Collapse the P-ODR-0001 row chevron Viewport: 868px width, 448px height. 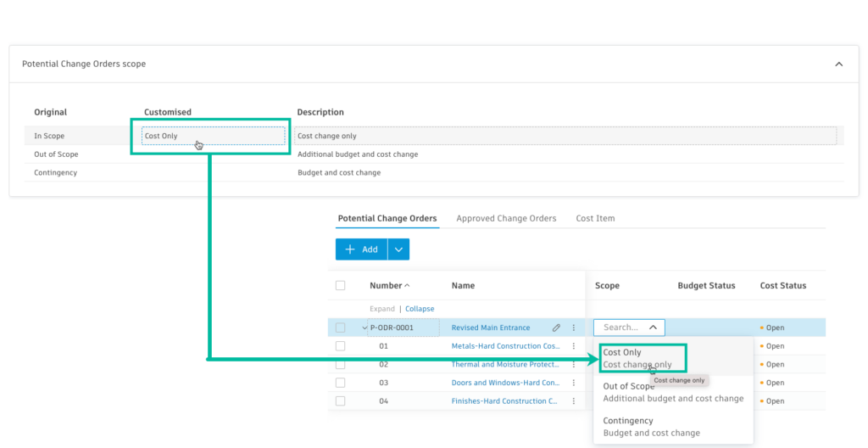click(364, 328)
